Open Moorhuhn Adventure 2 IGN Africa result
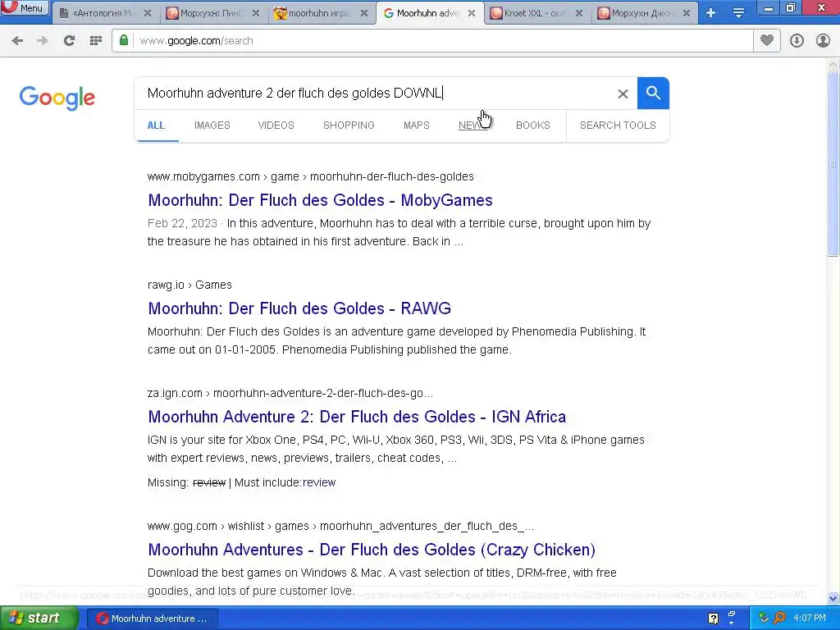This screenshot has width=840, height=630. [x=358, y=417]
